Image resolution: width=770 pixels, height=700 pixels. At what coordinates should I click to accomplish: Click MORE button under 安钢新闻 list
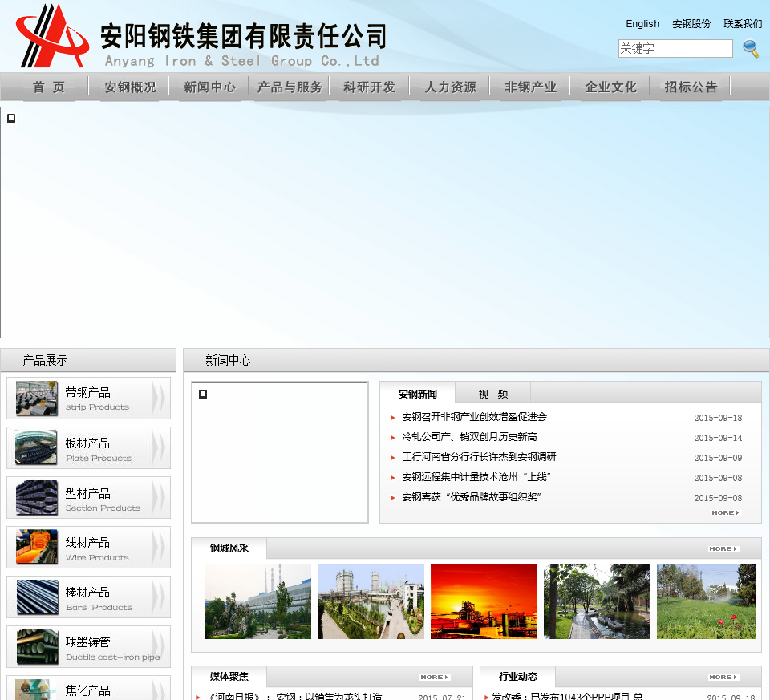coord(725,512)
